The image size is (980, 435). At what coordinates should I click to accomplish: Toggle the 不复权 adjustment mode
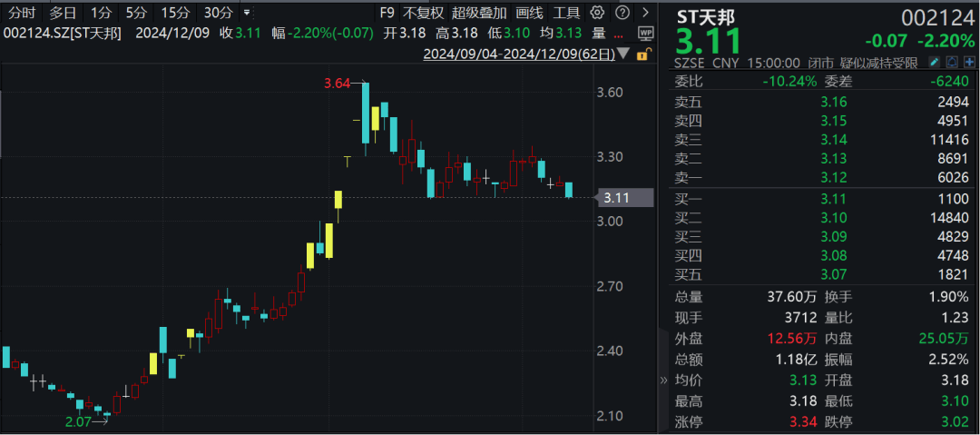pyautogui.click(x=423, y=12)
